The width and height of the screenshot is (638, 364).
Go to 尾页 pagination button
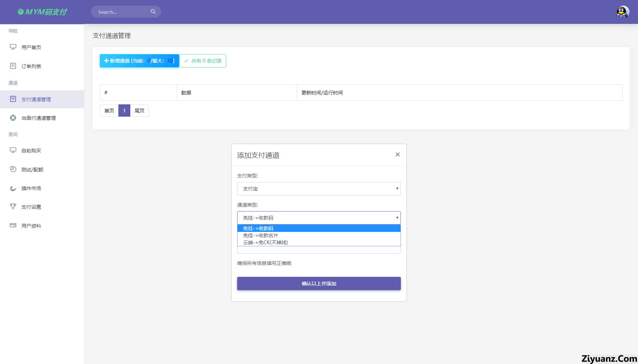point(139,111)
